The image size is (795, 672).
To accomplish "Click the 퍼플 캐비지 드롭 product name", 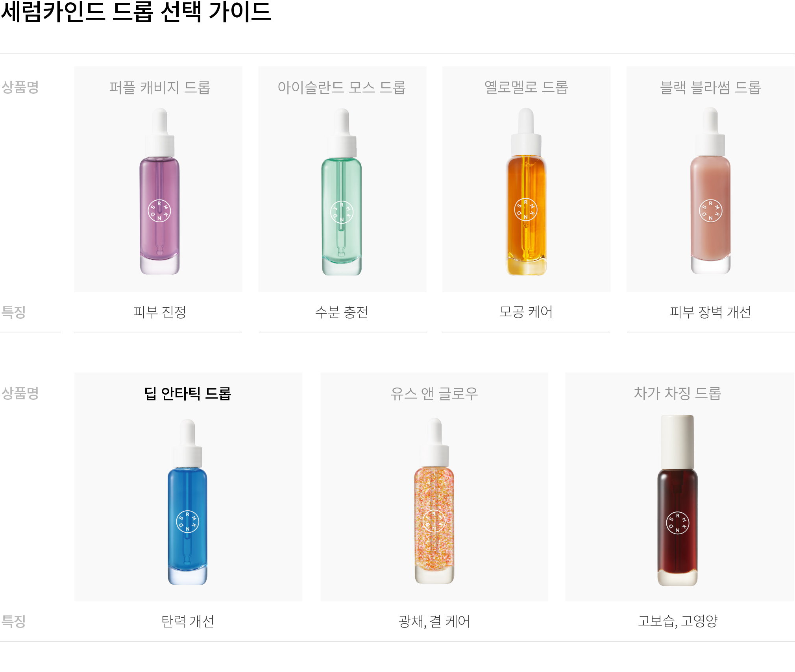I will (160, 87).
